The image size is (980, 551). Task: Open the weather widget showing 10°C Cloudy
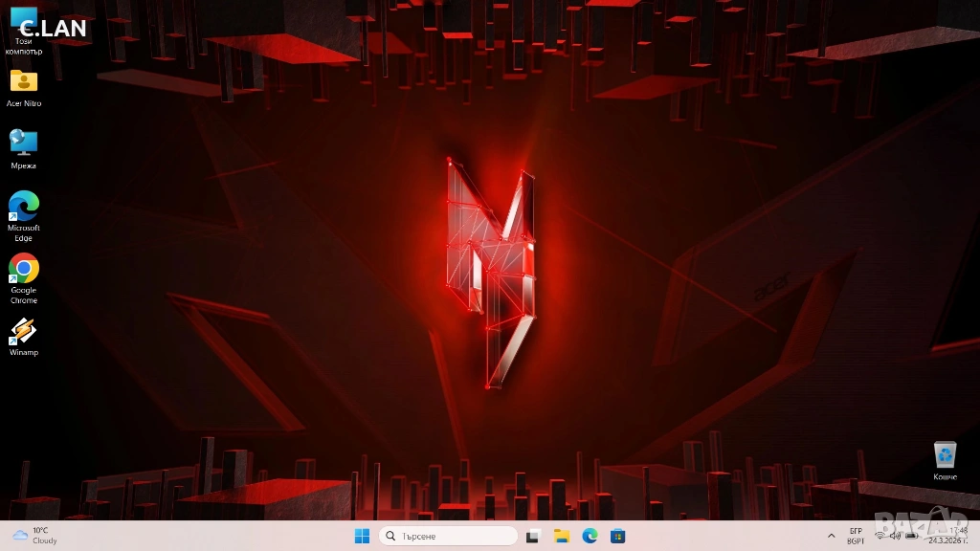coord(34,536)
